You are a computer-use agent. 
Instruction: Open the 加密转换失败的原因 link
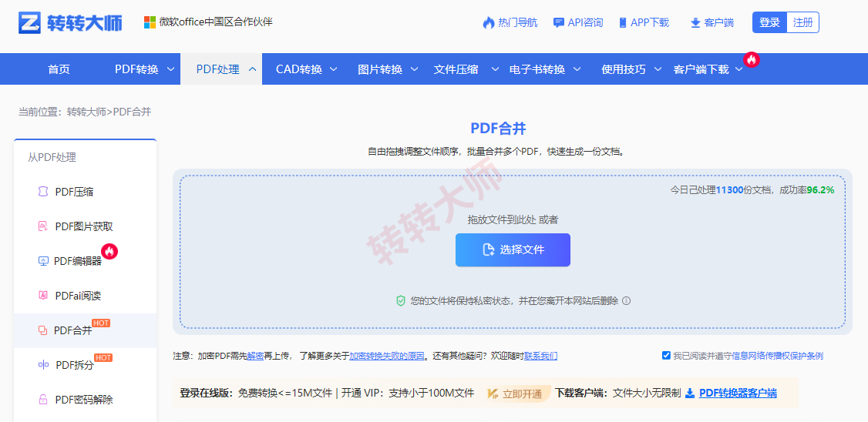(x=387, y=356)
